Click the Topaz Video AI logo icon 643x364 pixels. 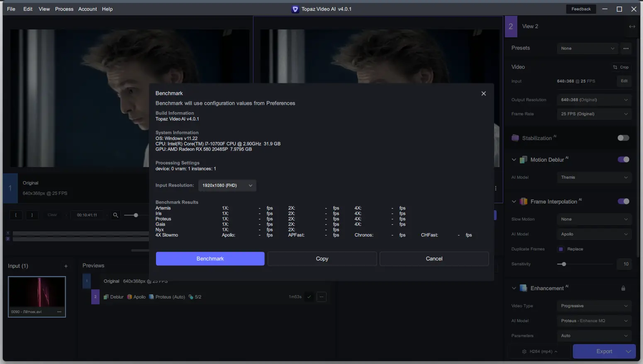295,9
